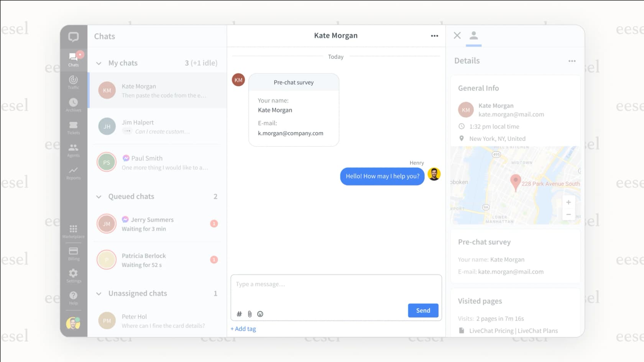Screen dimensions: 644x362
Task: Insert canned response with hash icon
Action: pos(239,314)
